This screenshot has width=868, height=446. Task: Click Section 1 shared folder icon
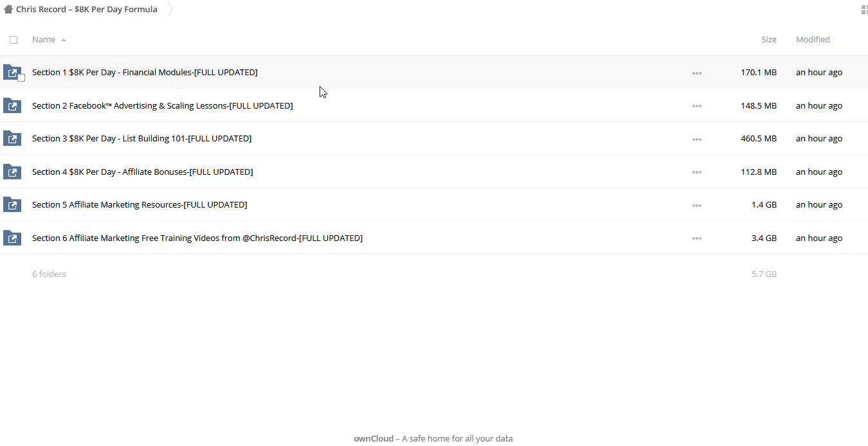point(12,72)
